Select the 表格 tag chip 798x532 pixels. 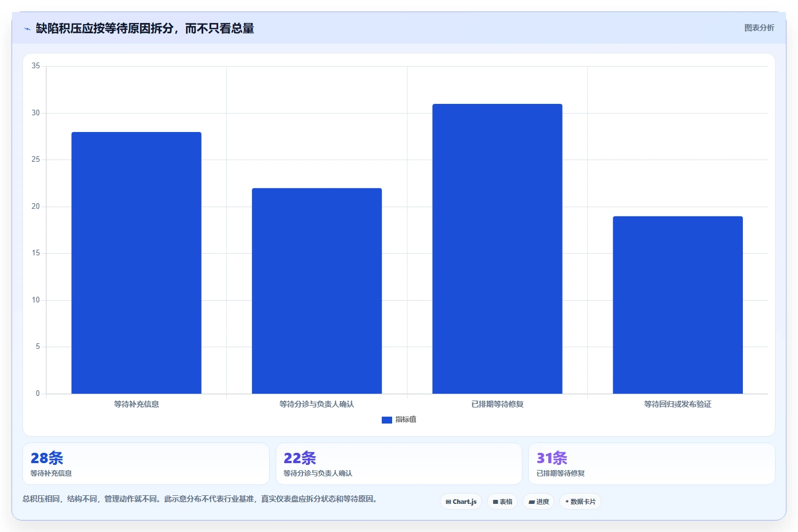point(502,502)
